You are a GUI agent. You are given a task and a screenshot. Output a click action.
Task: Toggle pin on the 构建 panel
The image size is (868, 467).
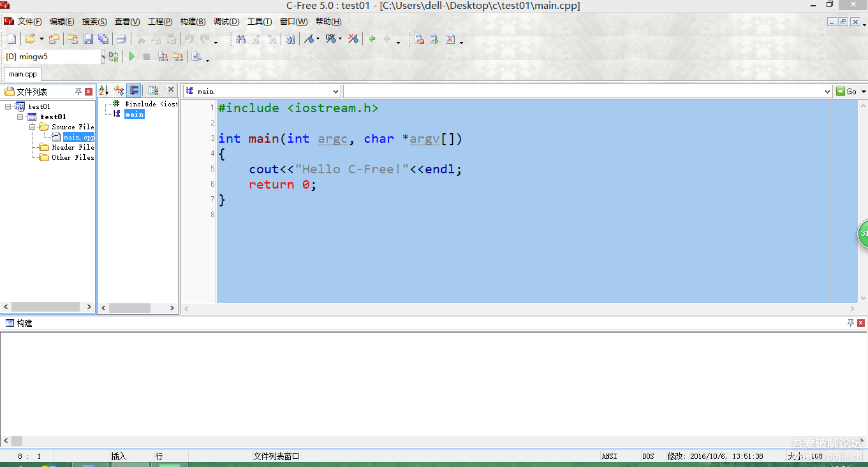851,323
